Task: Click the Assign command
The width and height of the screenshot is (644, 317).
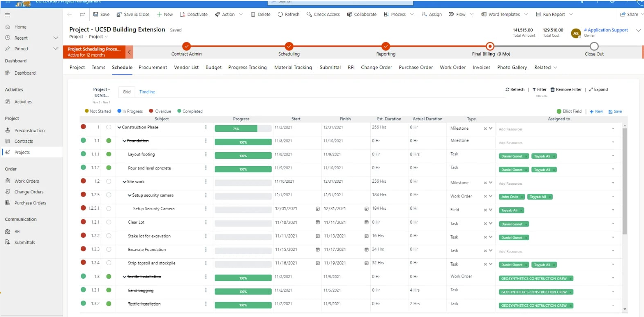Action: (x=432, y=14)
